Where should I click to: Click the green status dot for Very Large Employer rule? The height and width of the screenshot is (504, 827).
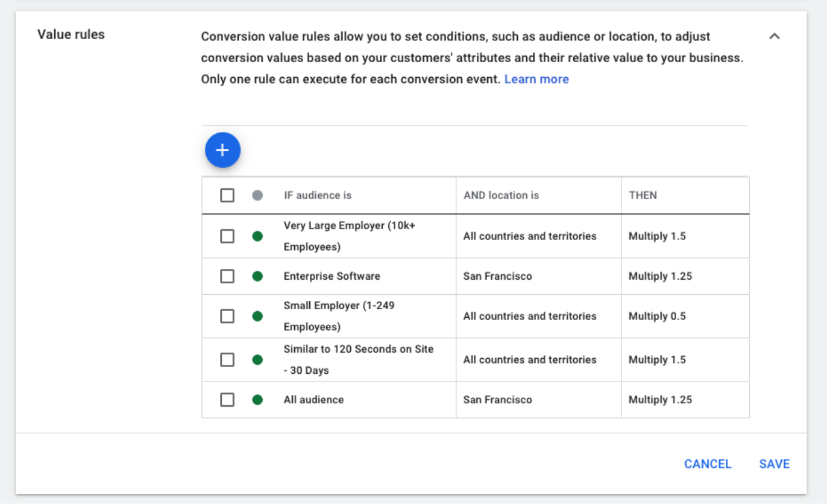pos(257,236)
